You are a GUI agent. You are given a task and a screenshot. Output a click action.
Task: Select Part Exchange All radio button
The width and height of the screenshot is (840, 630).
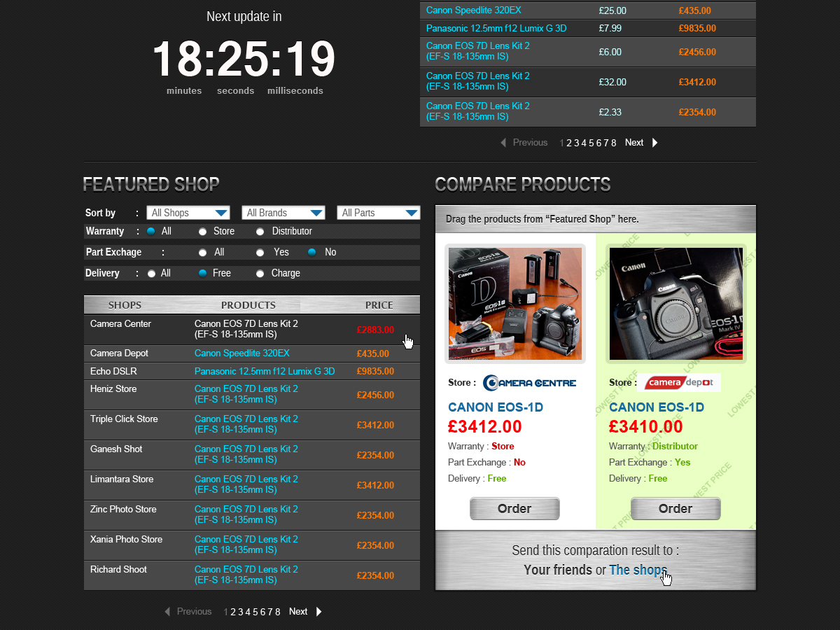click(x=203, y=252)
